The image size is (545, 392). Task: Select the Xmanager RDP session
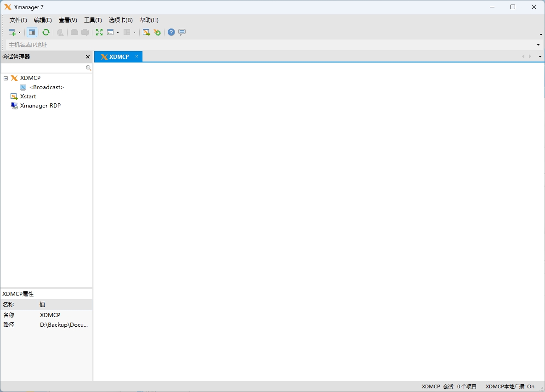tap(40, 105)
